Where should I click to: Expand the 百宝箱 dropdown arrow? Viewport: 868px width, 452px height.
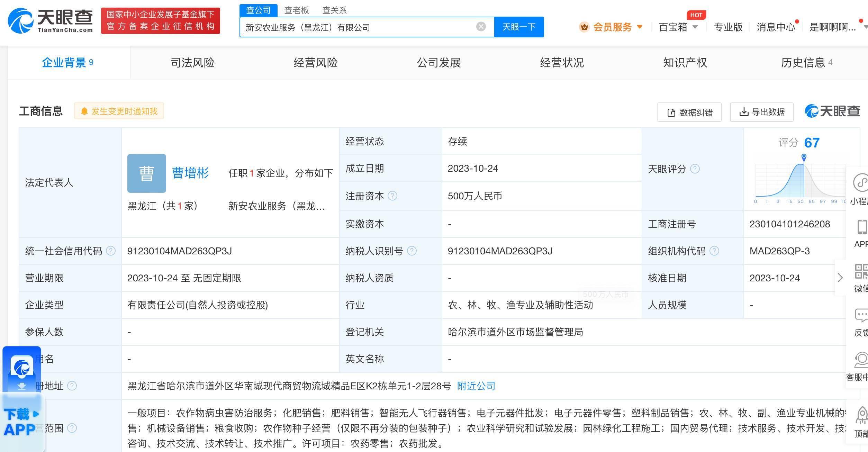pyautogui.click(x=695, y=27)
